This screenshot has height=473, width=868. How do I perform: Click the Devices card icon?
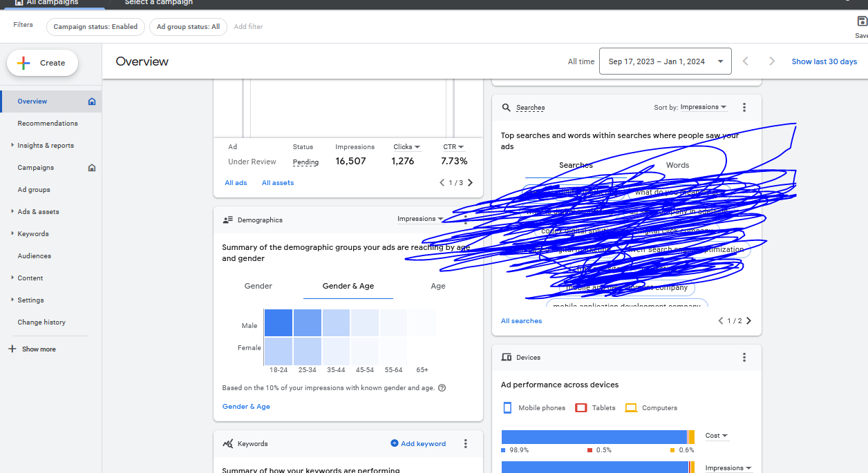point(507,358)
